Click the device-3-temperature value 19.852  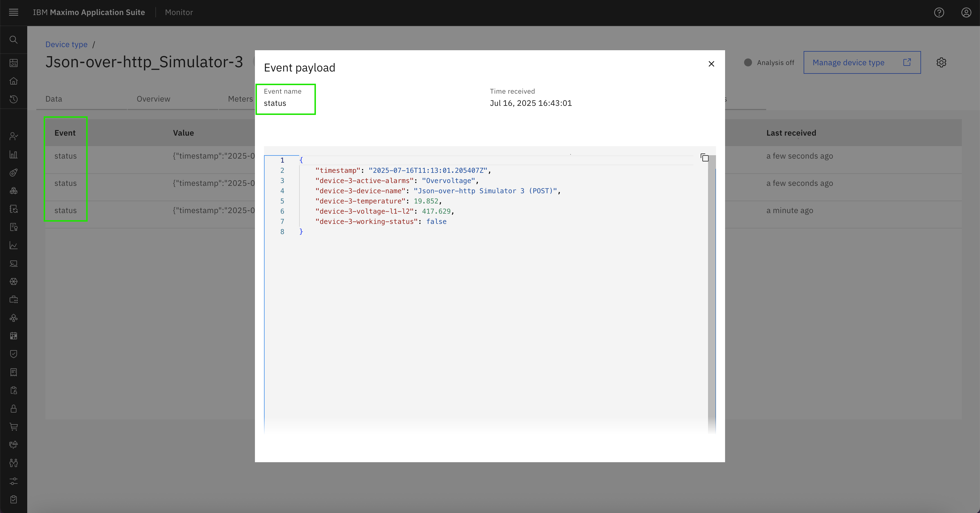[x=426, y=201]
